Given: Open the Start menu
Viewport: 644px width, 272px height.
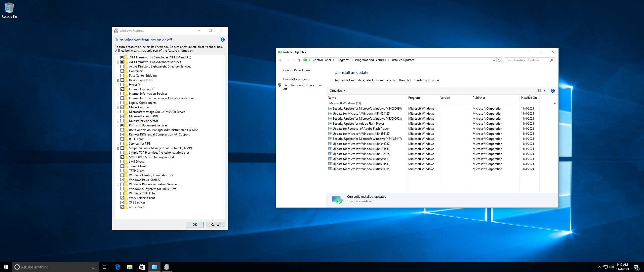Looking at the screenshot, I should pyautogui.click(x=6, y=267).
